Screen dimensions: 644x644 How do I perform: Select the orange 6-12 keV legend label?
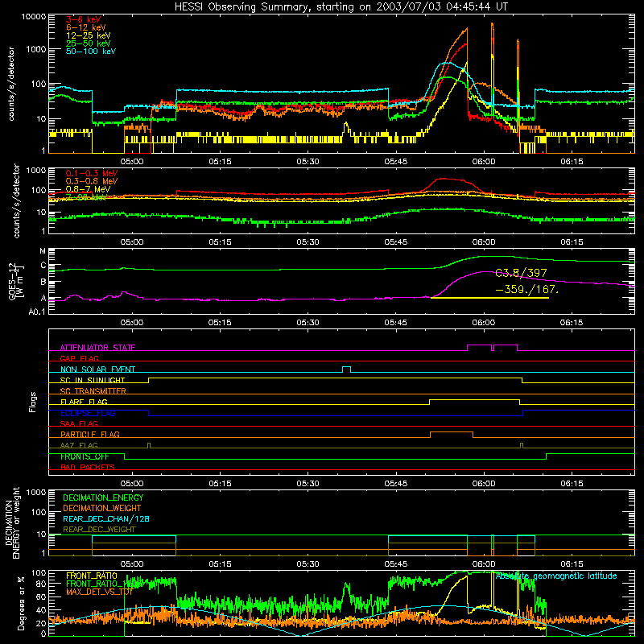[x=86, y=27]
